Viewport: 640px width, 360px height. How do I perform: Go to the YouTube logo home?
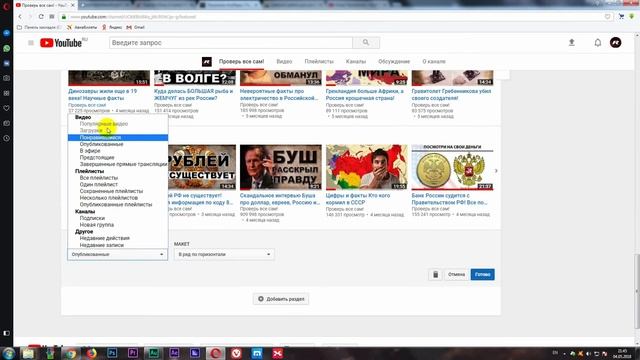[x=61, y=43]
